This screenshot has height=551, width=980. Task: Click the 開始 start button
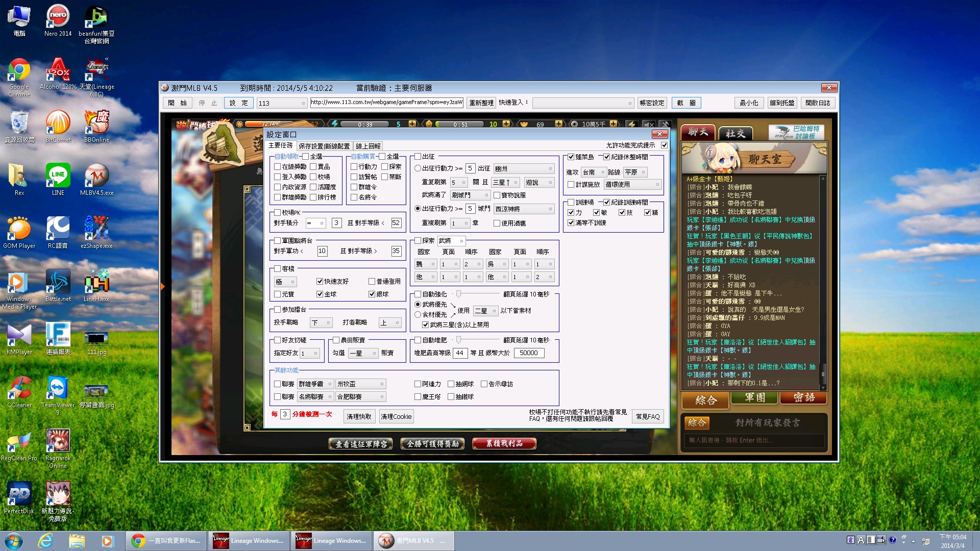coord(177,103)
